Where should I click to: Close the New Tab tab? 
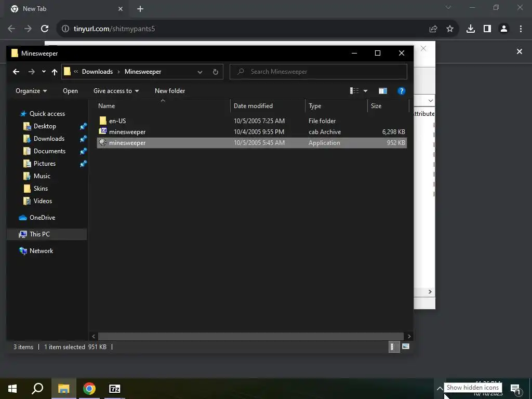click(x=121, y=9)
